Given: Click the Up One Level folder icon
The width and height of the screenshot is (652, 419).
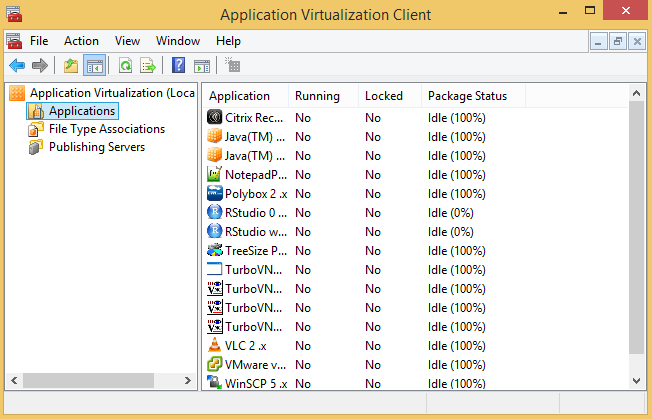Looking at the screenshot, I should (x=71, y=65).
